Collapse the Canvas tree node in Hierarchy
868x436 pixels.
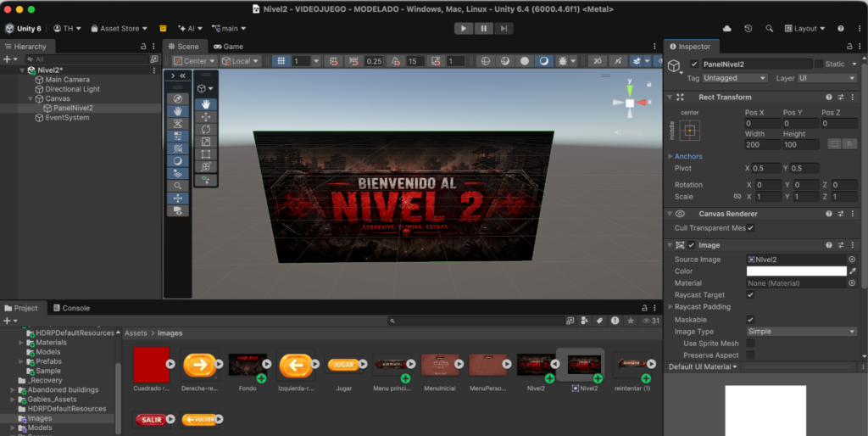31,98
